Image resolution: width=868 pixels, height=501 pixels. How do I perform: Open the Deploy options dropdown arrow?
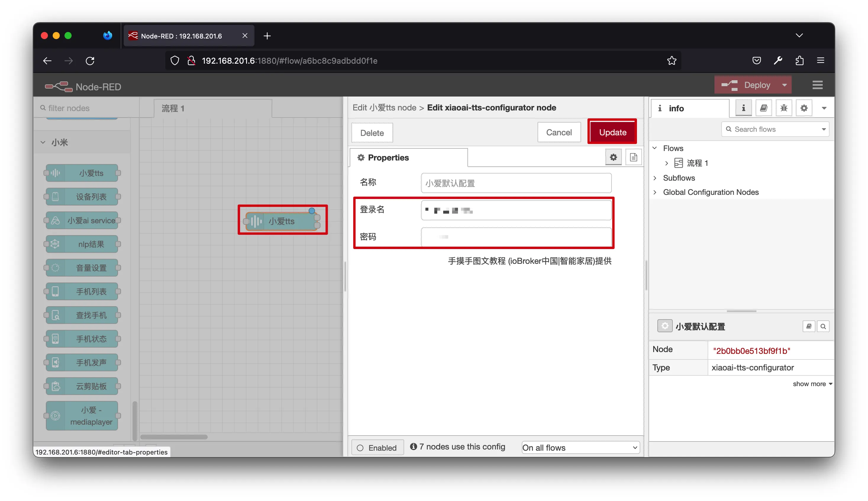[784, 85]
